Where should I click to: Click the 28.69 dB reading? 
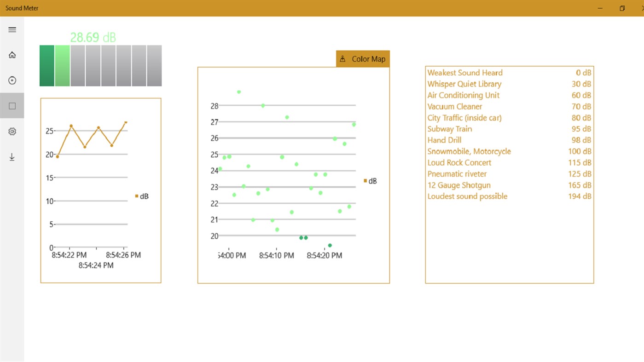pos(93,37)
